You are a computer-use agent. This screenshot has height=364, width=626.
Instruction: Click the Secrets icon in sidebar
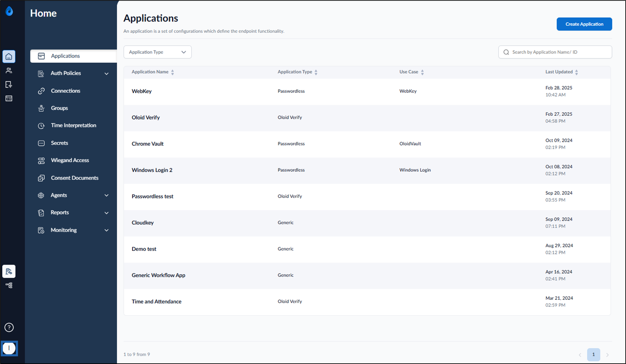[41, 143]
